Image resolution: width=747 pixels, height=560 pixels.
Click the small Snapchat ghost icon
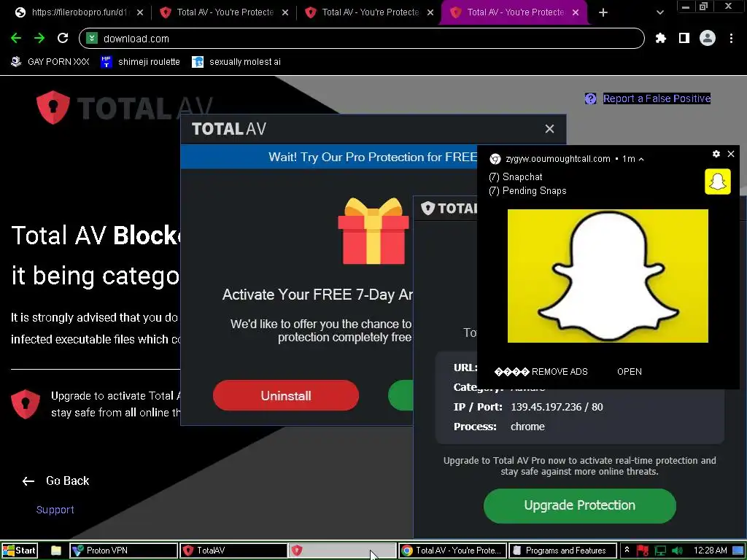(718, 182)
